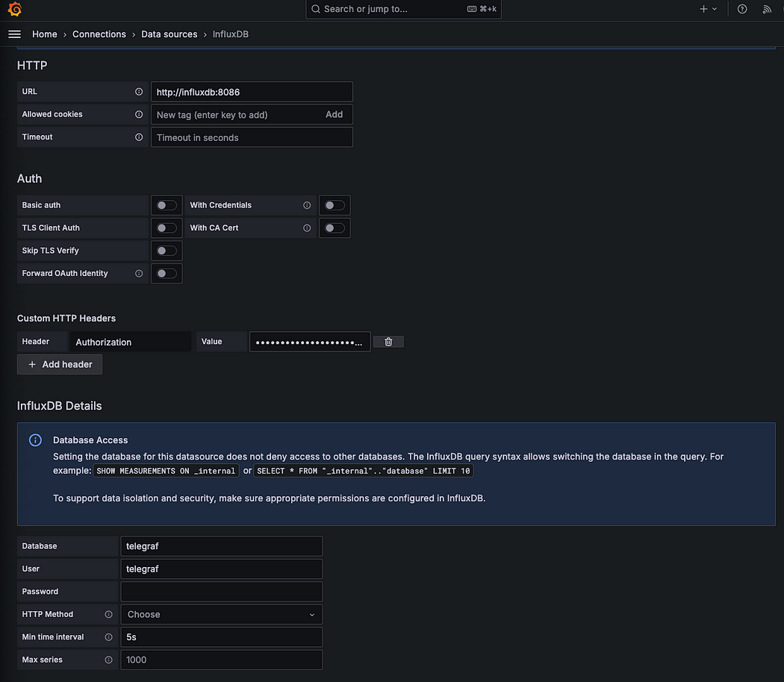Viewport: 784px width, 682px height.
Task: Click the Max series field
Action: (222, 660)
